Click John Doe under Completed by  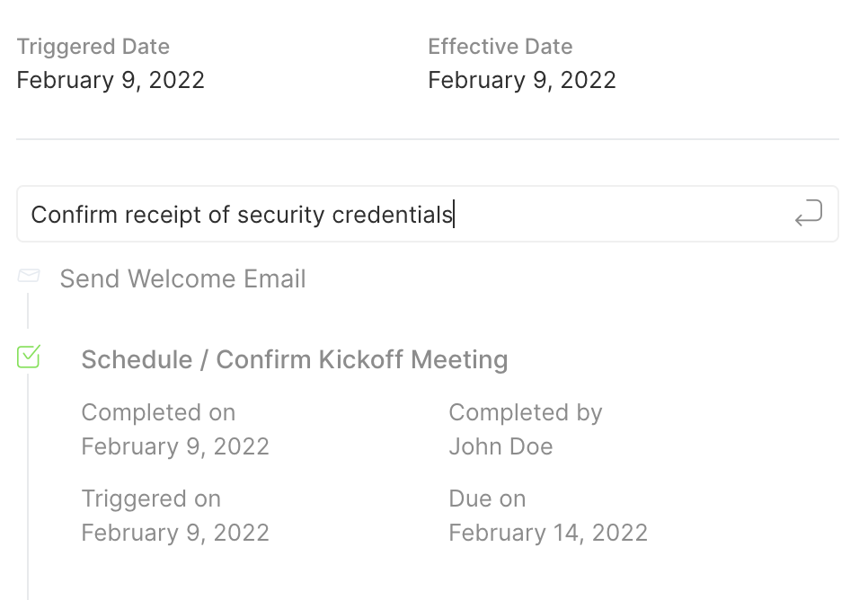(x=500, y=446)
